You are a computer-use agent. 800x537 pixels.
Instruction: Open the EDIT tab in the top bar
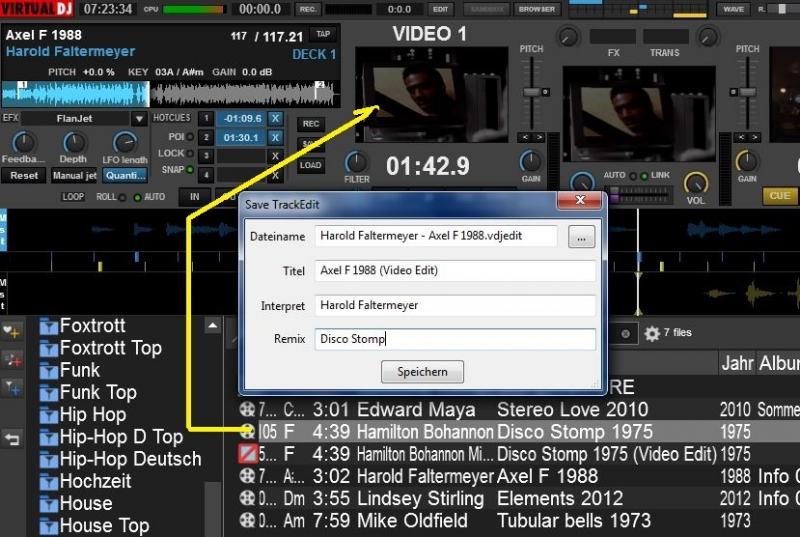440,9
